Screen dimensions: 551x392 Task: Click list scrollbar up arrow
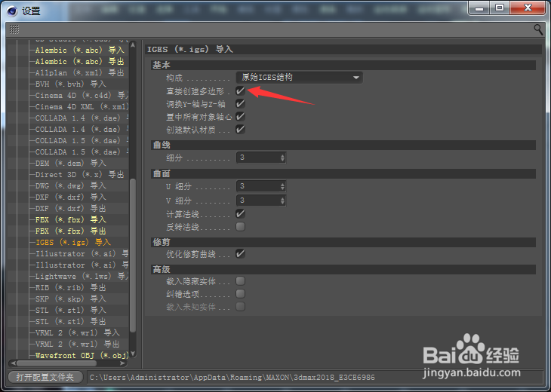coord(133,44)
